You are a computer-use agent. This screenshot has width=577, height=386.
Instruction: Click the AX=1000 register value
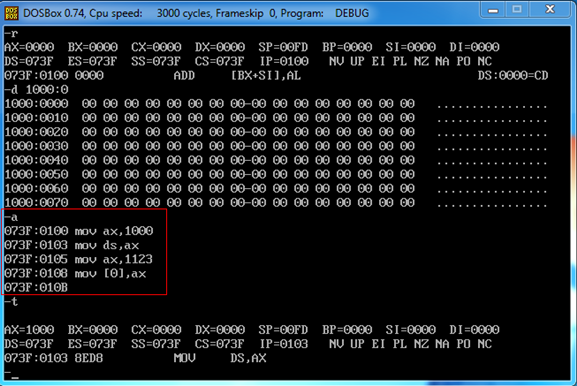coord(29,330)
